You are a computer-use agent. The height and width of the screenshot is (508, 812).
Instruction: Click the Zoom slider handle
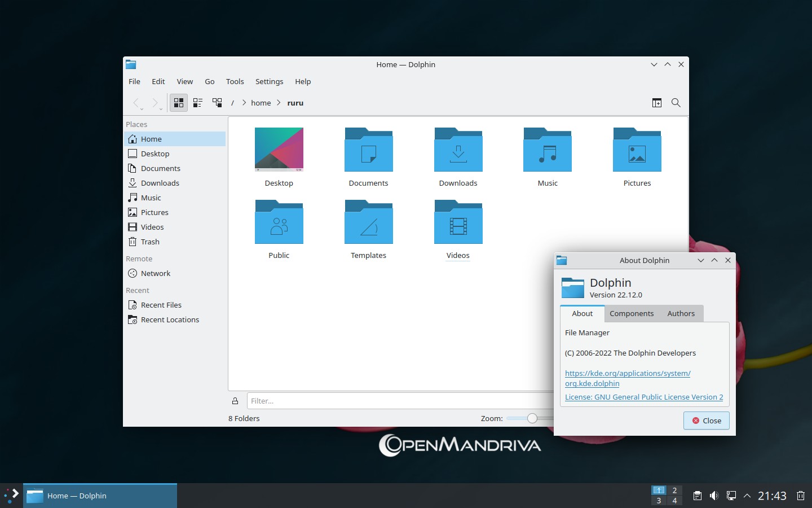[532, 418]
